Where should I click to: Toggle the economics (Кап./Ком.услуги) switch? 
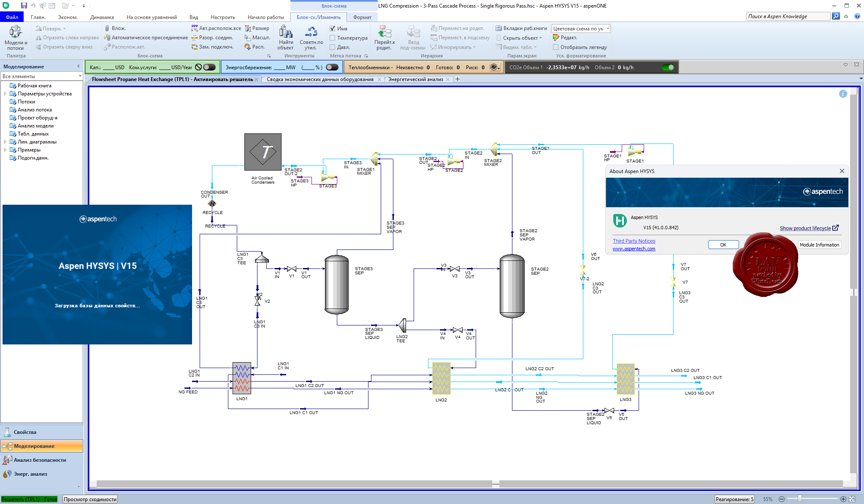209,67
